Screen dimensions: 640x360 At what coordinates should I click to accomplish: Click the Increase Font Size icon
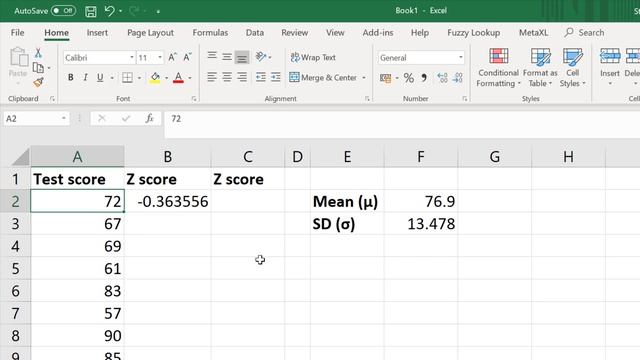pyautogui.click(x=172, y=58)
